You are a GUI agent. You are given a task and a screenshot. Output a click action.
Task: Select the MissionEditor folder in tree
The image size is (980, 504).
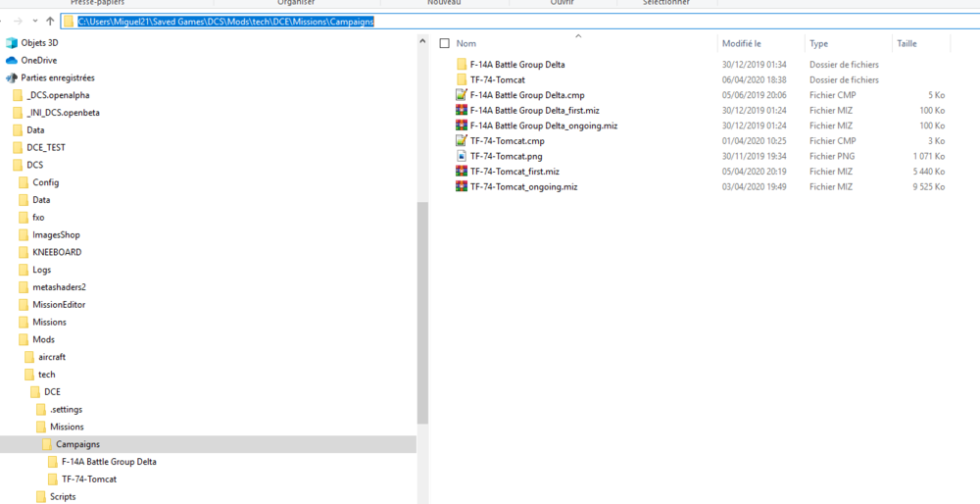pos(58,305)
